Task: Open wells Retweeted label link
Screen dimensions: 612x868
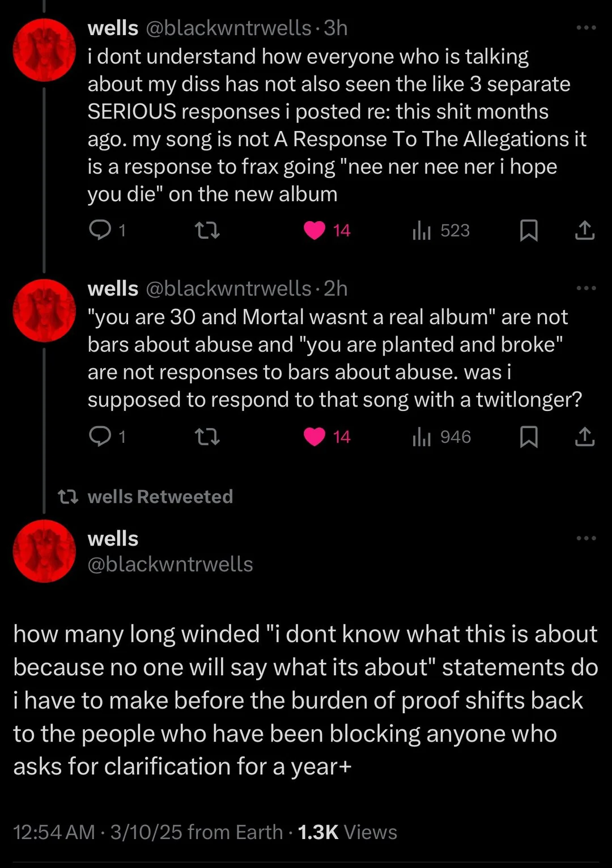Action: pos(160,497)
